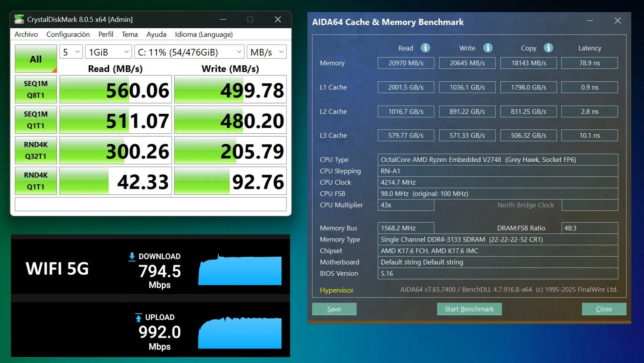Click the Save button in AIDA64
The width and height of the screenshot is (644, 363).
pos(334,309)
